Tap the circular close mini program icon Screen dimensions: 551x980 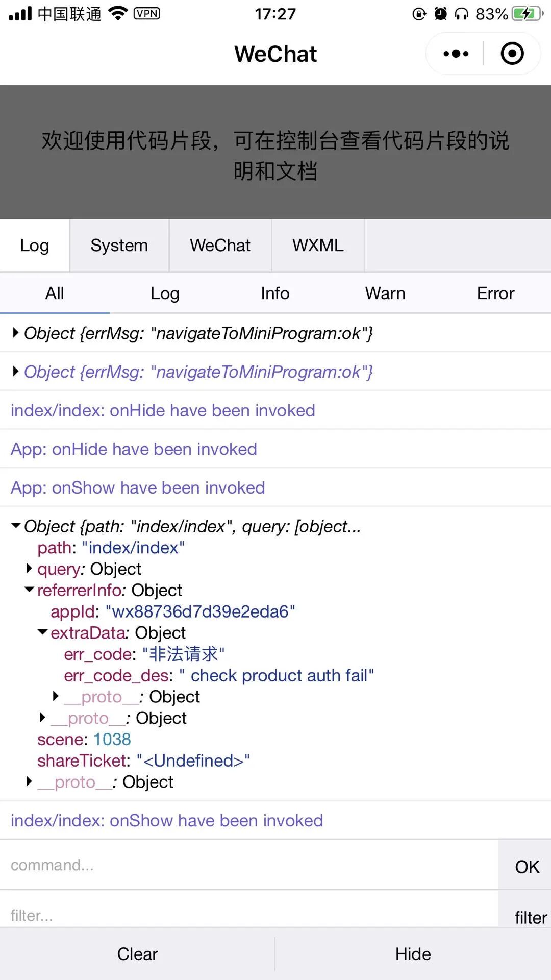point(512,54)
